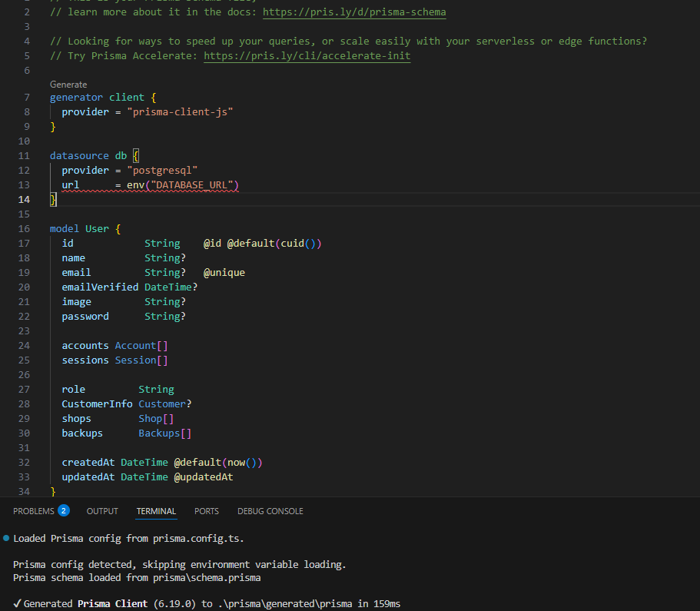
Task: Click the 'image' field name
Action: click(x=76, y=302)
